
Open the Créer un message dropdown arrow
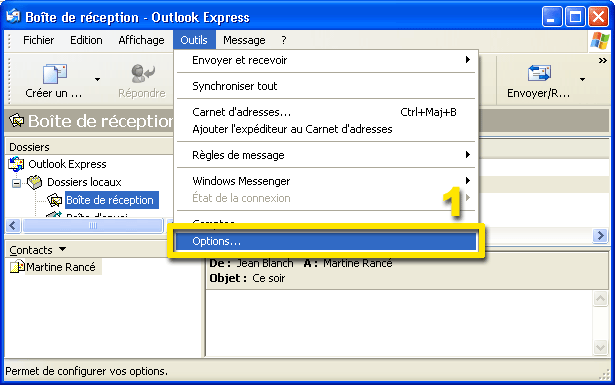97,80
